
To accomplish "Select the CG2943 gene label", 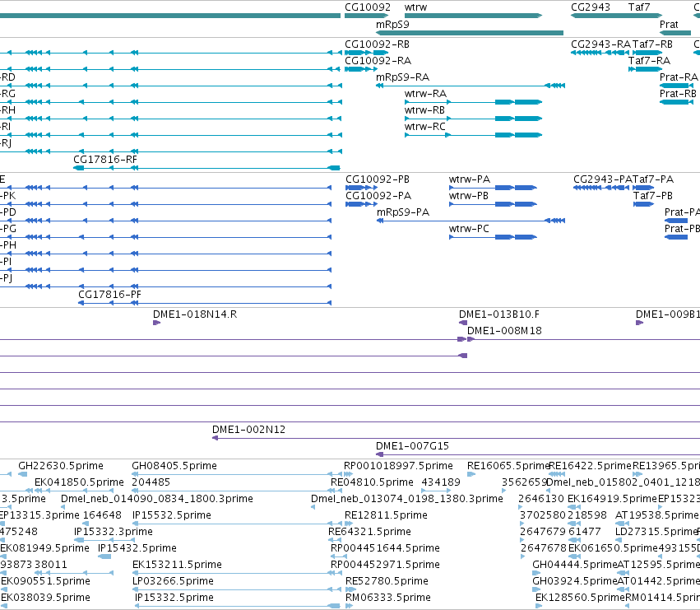I will coord(590,7).
